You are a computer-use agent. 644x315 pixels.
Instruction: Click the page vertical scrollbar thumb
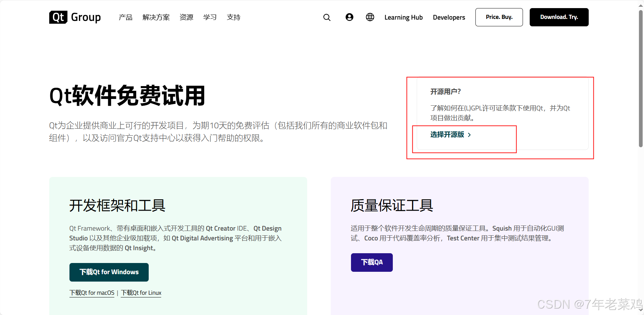pos(641,78)
